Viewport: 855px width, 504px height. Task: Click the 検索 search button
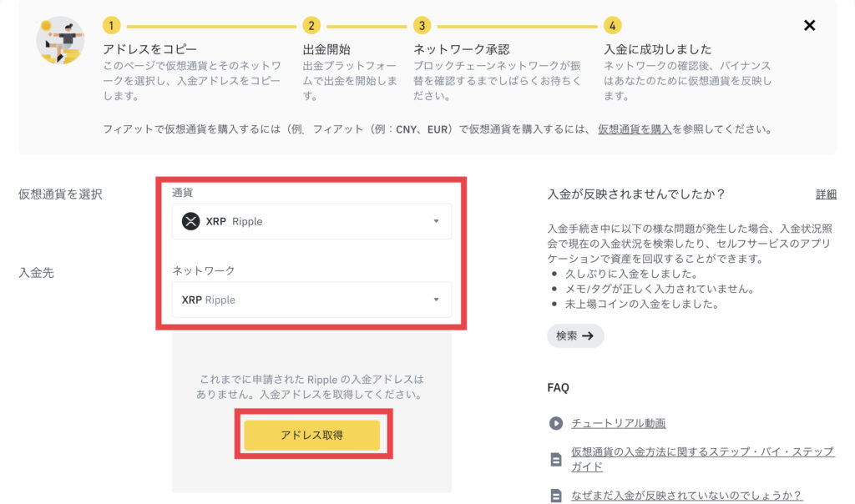coord(574,335)
